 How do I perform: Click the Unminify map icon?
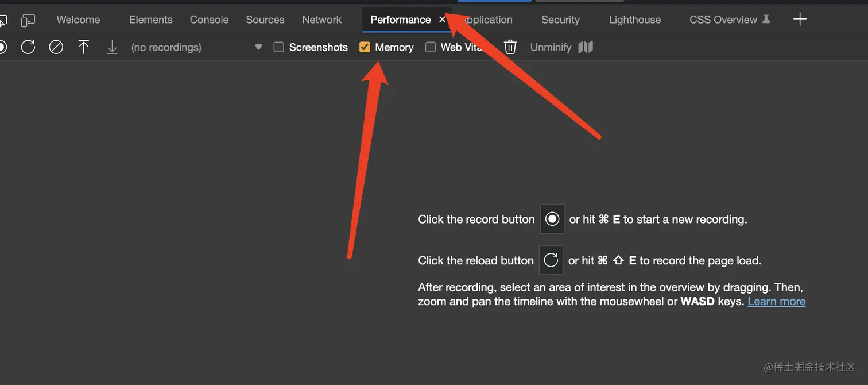[585, 47]
